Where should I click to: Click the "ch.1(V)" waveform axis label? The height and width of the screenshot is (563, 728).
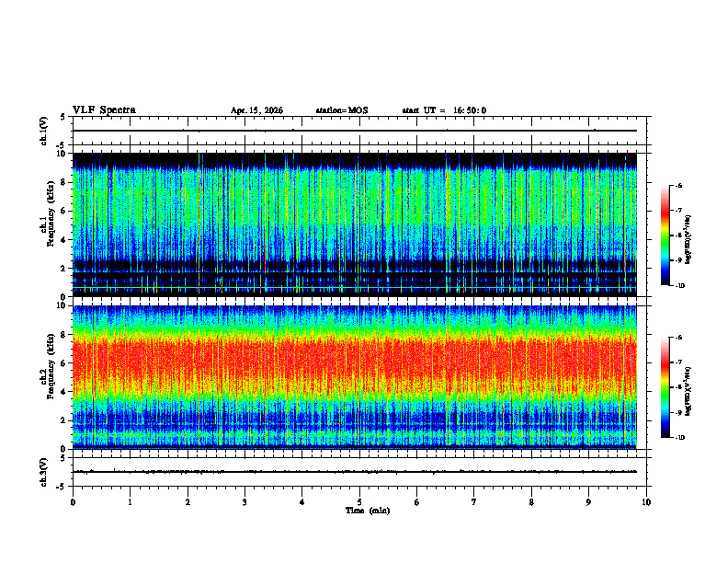[44, 131]
